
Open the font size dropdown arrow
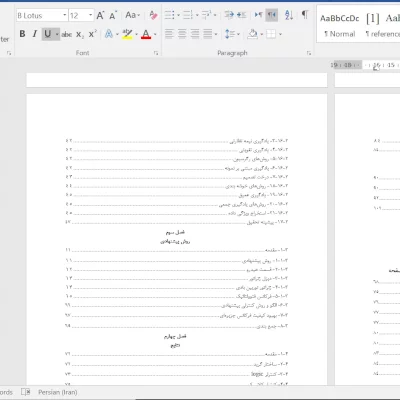point(90,15)
